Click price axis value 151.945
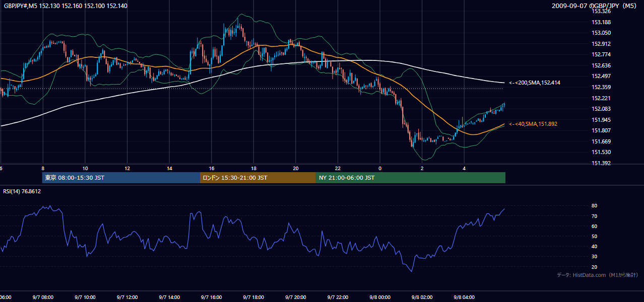The width and height of the screenshot is (644, 302). coord(601,120)
